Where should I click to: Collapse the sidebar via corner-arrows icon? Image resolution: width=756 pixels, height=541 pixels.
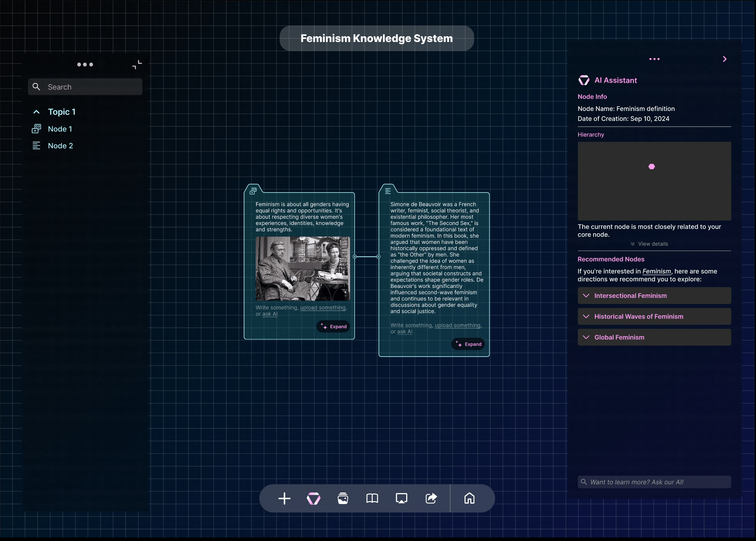click(137, 65)
